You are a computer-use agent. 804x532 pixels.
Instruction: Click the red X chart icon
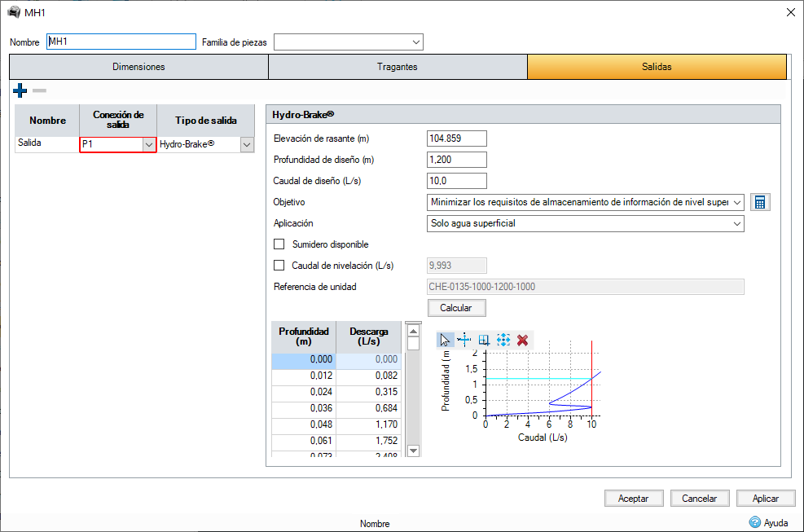[x=522, y=340]
